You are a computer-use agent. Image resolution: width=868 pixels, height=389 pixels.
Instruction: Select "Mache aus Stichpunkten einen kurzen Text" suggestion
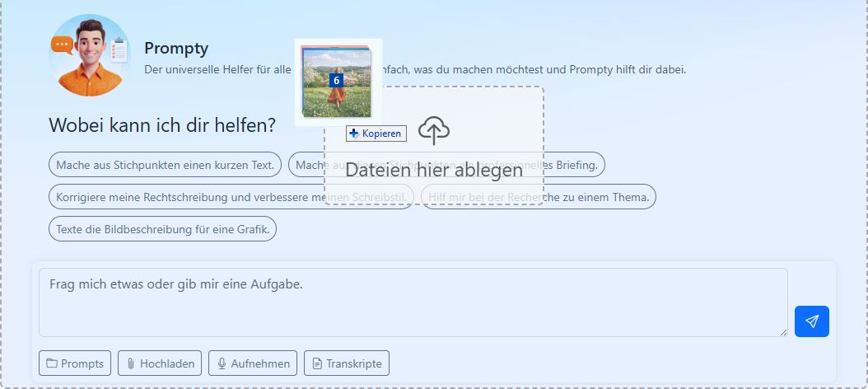165,165
